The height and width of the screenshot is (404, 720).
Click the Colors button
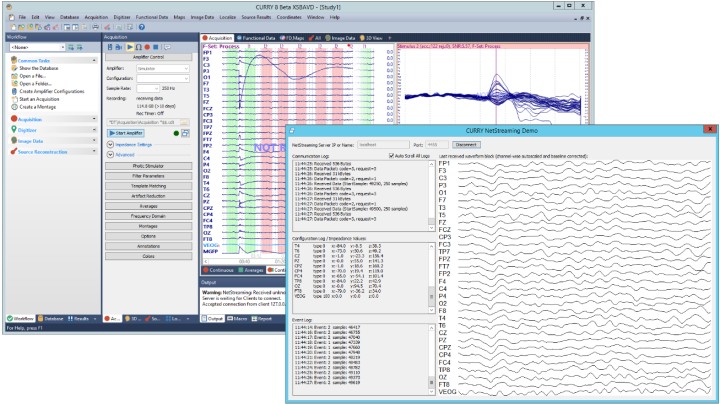click(x=148, y=256)
